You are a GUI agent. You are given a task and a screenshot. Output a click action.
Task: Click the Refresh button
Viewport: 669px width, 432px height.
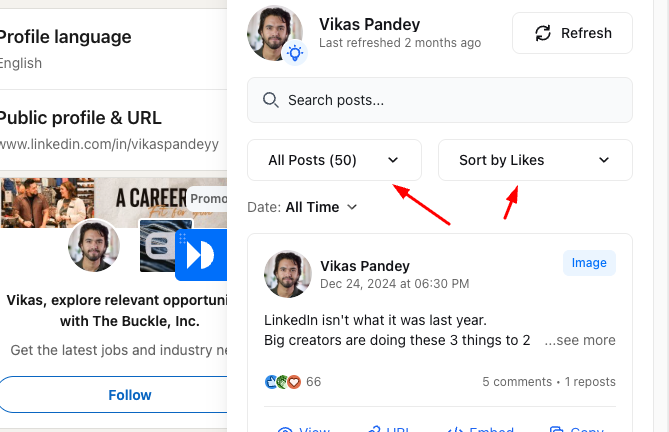(572, 33)
